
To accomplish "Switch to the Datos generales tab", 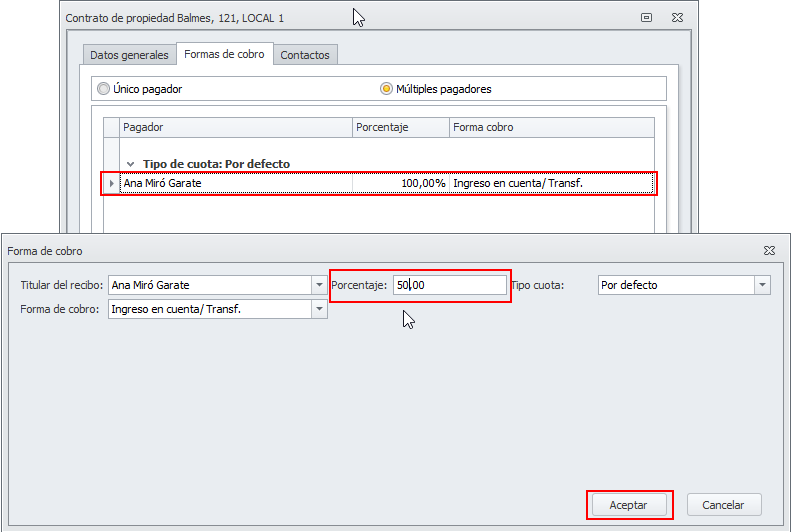I will click(x=129, y=55).
